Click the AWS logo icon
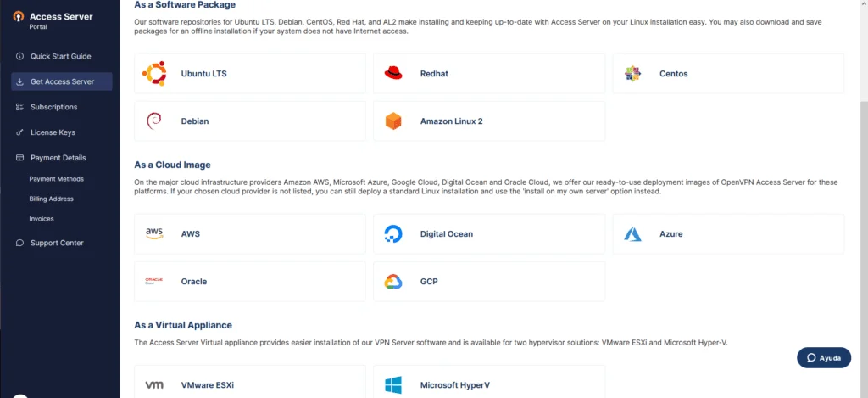 click(x=154, y=234)
